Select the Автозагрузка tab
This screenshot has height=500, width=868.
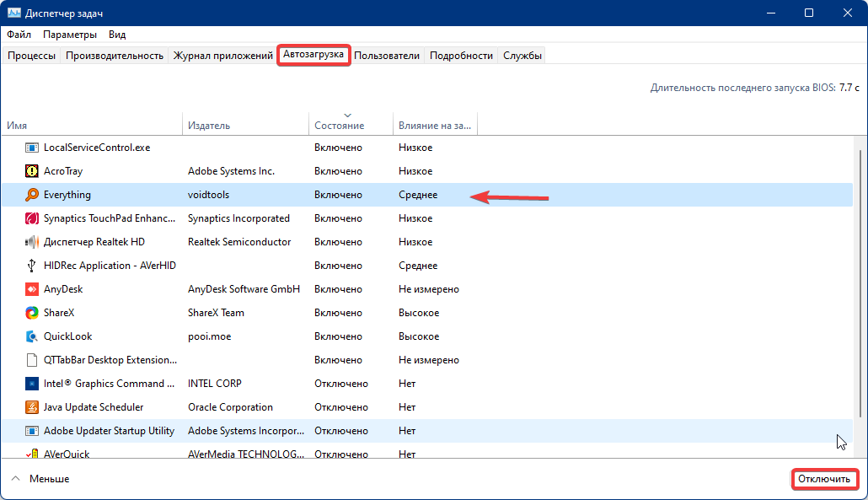tap(313, 55)
